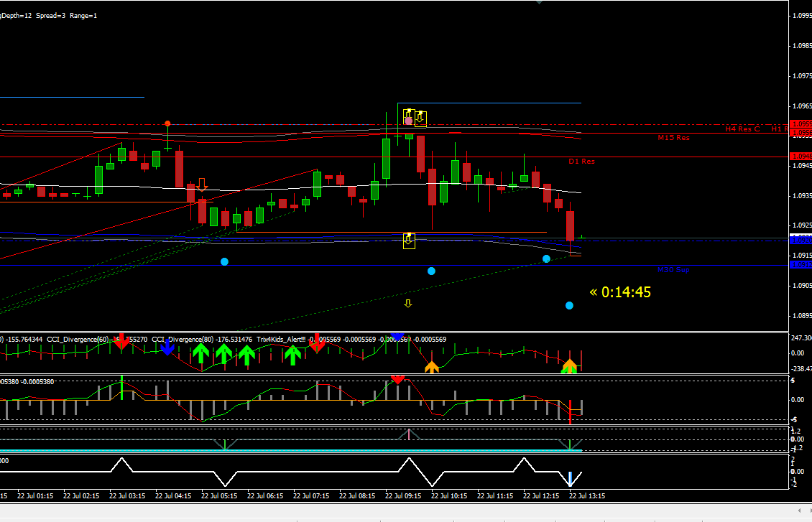Click the 22 Jul 05:15 time label
812x522 pixels.
[219, 495]
